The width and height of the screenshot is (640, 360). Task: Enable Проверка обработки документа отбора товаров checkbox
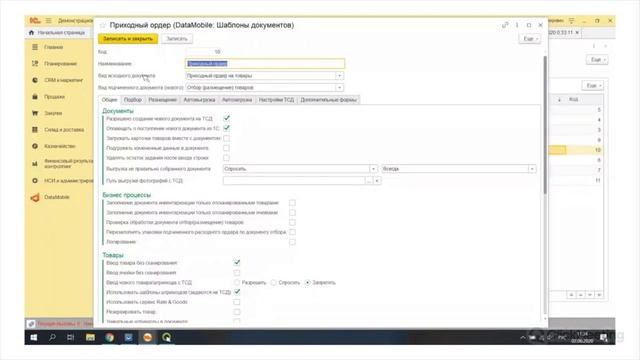click(x=292, y=222)
